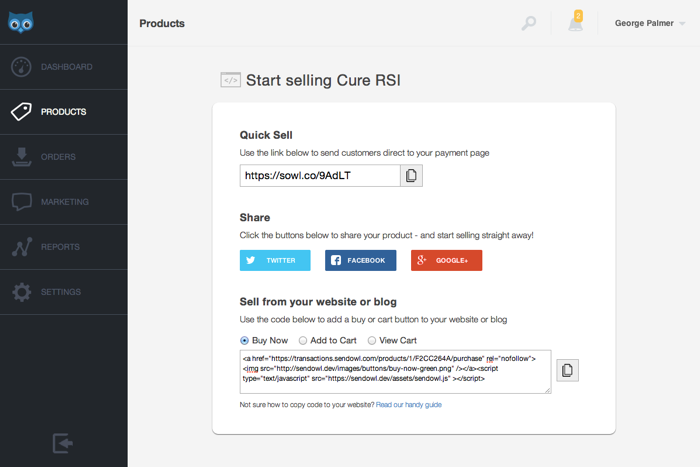The height and width of the screenshot is (467, 700).
Task: Copy the Quick Sell link
Action: [412, 176]
